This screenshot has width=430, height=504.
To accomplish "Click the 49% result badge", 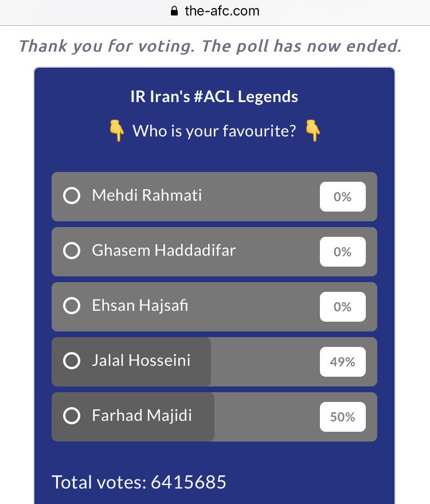I will (342, 362).
